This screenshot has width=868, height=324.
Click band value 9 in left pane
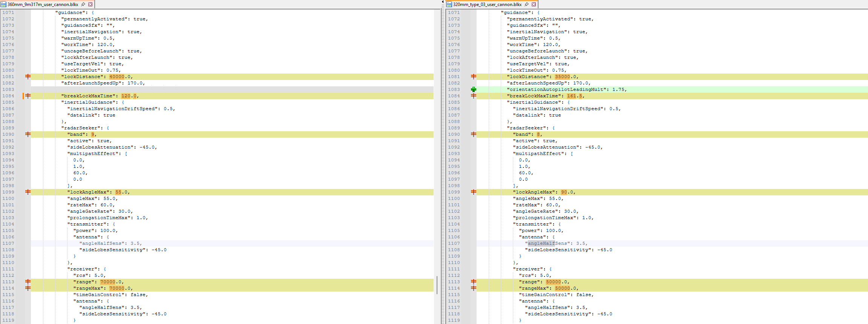coord(93,134)
